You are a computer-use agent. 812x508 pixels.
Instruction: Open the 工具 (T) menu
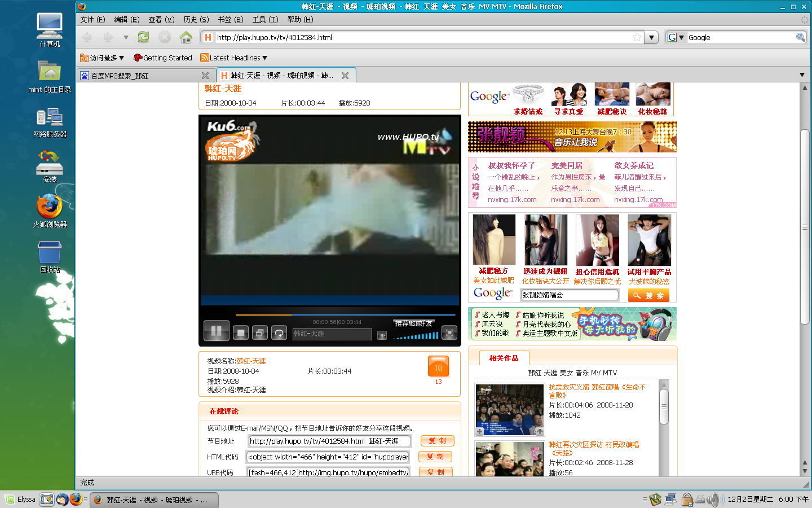pos(265,19)
